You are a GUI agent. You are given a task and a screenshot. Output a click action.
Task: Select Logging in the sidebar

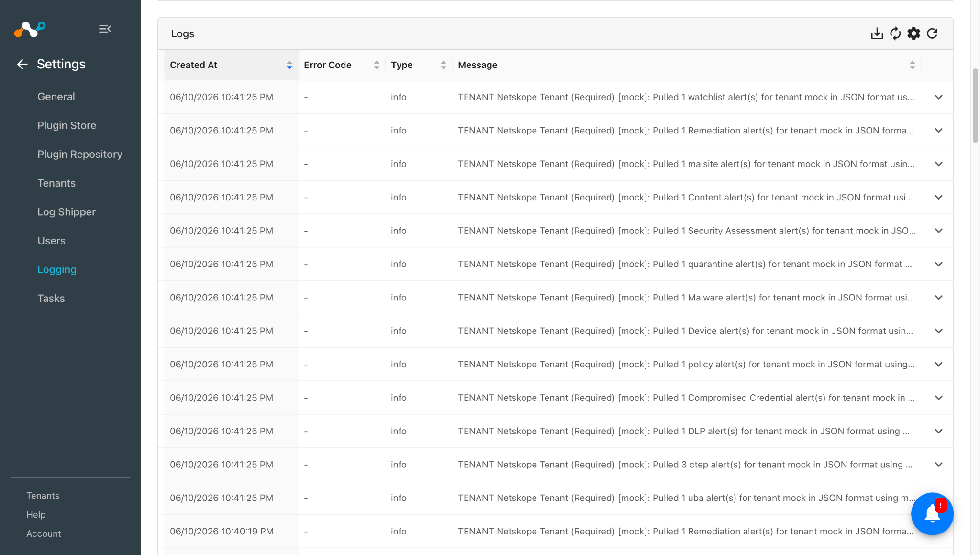point(57,270)
